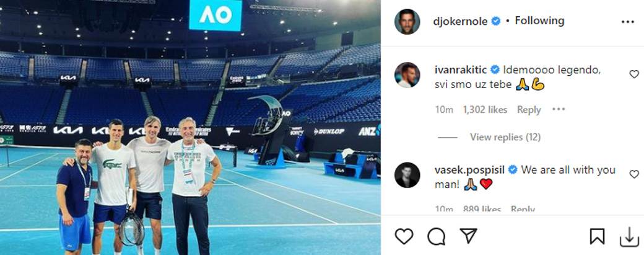Open vasek.pospisil's avatar
The image size is (644, 255).
407,175
